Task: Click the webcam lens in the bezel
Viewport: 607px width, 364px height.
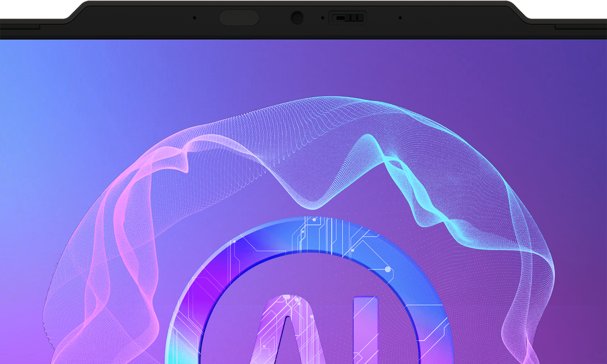Action: pos(297,18)
